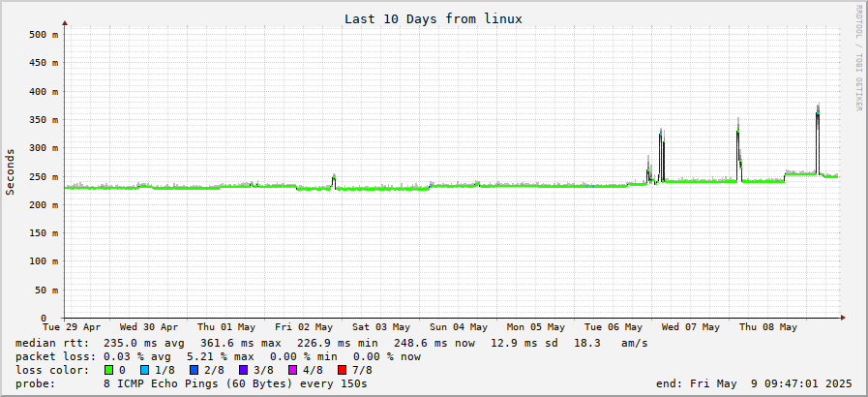The width and height of the screenshot is (868, 397).
Task: Click the '12.9 ms sd' value
Action: (x=524, y=344)
